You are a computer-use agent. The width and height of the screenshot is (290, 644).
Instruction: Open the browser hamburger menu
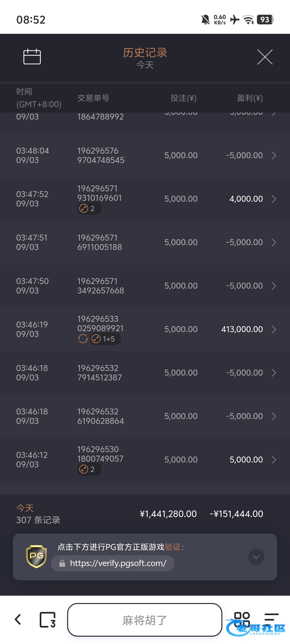click(x=272, y=619)
